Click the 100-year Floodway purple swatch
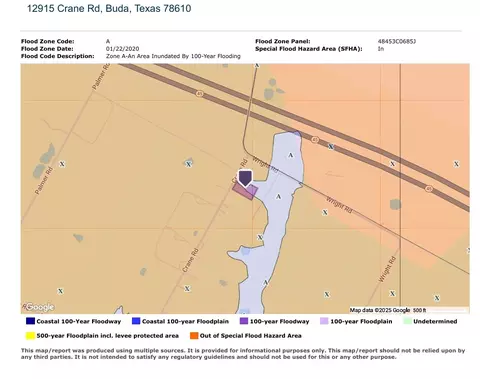The height and width of the screenshot is (379, 480). (244, 321)
